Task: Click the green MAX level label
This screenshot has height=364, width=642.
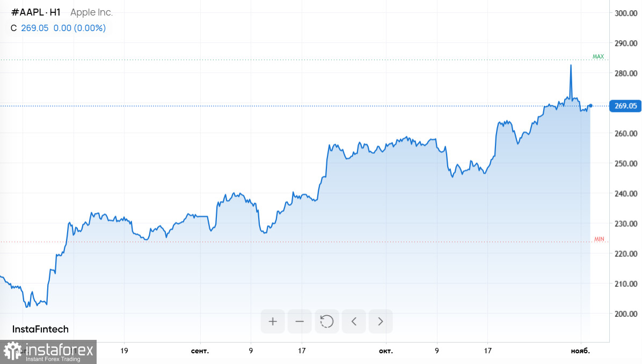Action: [x=598, y=56]
